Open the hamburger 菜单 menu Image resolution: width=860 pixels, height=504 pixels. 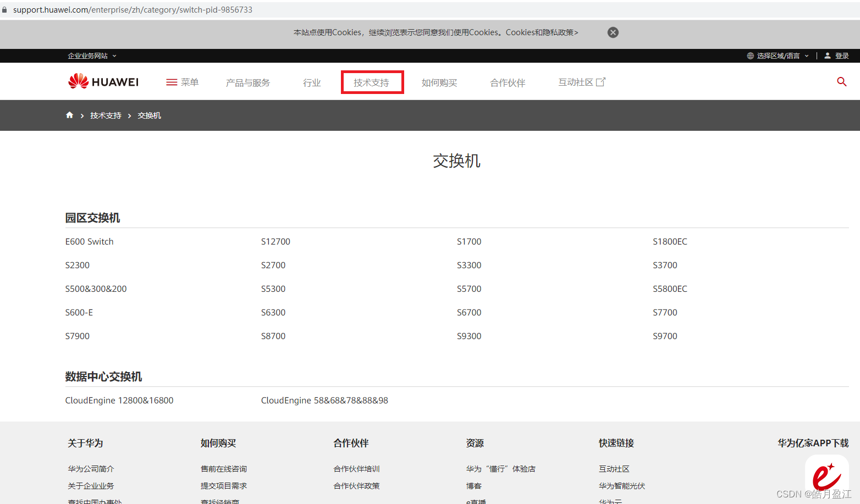click(x=183, y=82)
